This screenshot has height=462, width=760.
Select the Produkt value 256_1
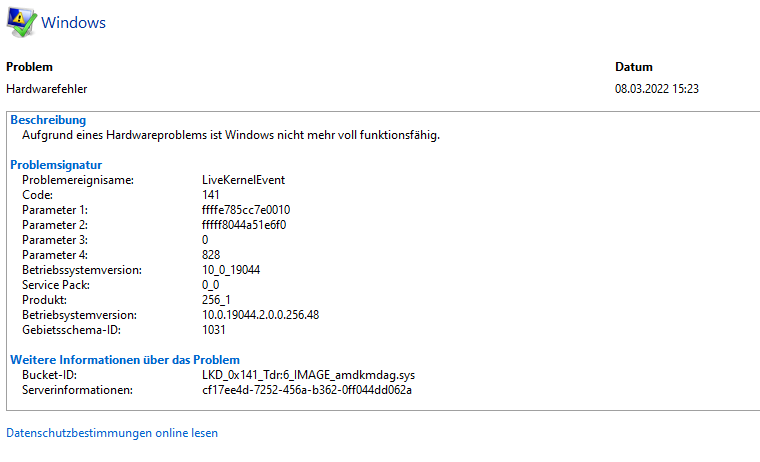(x=216, y=300)
